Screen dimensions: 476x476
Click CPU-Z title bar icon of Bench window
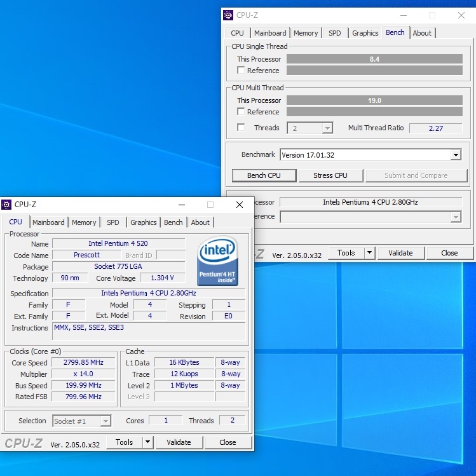pyautogui.click(x=228, y=15)
